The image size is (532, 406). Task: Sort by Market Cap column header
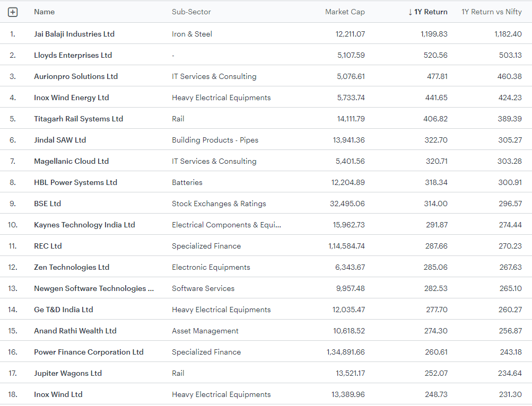(x=345, y=12)
